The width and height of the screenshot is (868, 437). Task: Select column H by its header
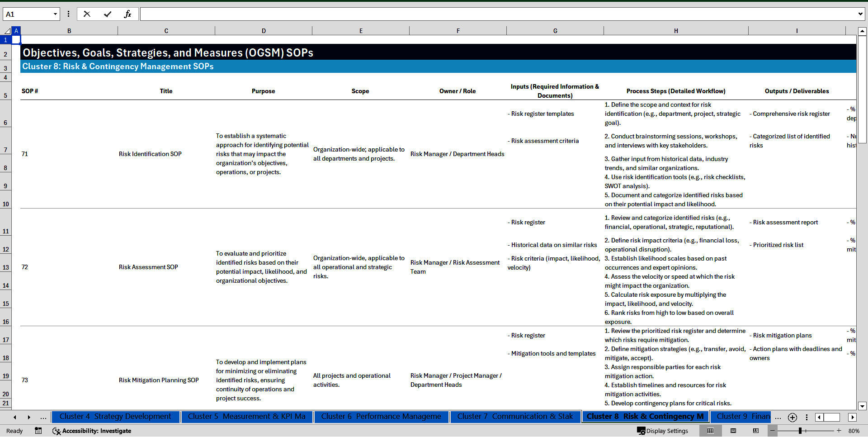pyautogui.click(x=676, y=30)
